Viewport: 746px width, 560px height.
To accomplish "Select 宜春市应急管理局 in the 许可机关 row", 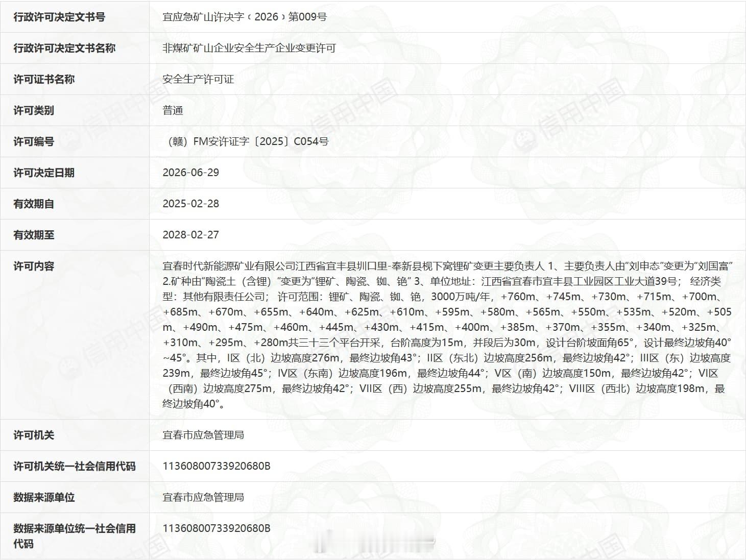I will [203, 435].
